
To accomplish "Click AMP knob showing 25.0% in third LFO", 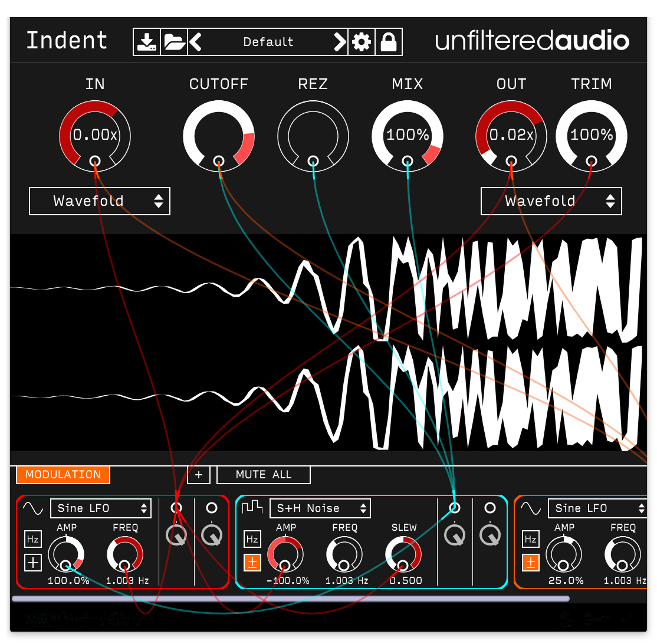I will click(564, 554).
